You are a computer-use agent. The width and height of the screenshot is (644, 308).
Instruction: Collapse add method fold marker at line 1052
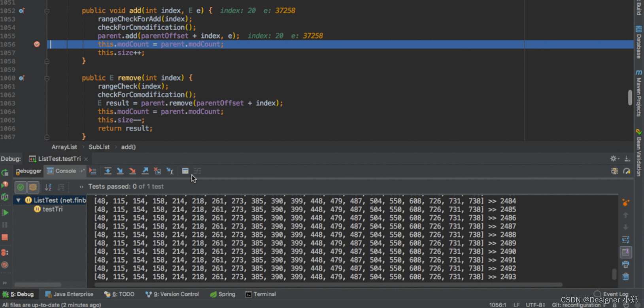(x=47, y=11)
